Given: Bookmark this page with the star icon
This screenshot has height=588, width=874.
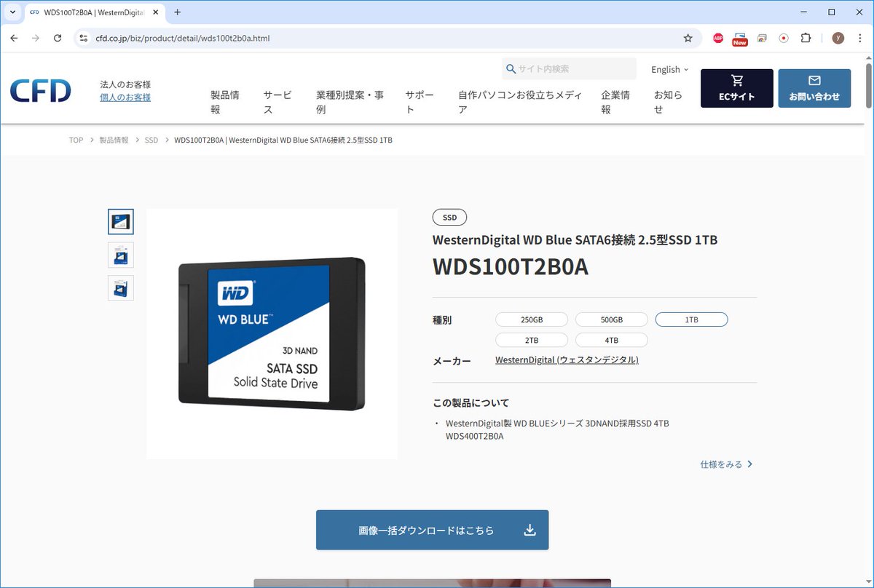Looking at the screenshot, I should click(x=688, y=38).
